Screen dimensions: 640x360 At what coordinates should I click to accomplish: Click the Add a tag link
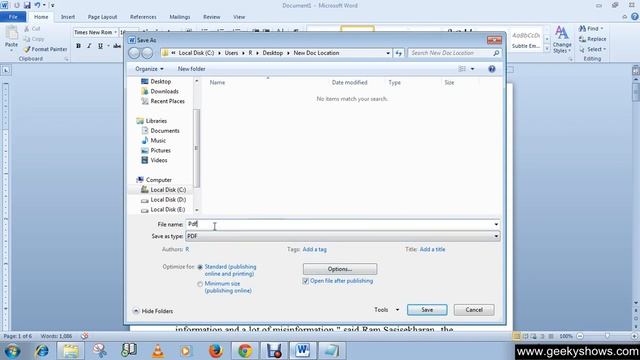point(314,249)
